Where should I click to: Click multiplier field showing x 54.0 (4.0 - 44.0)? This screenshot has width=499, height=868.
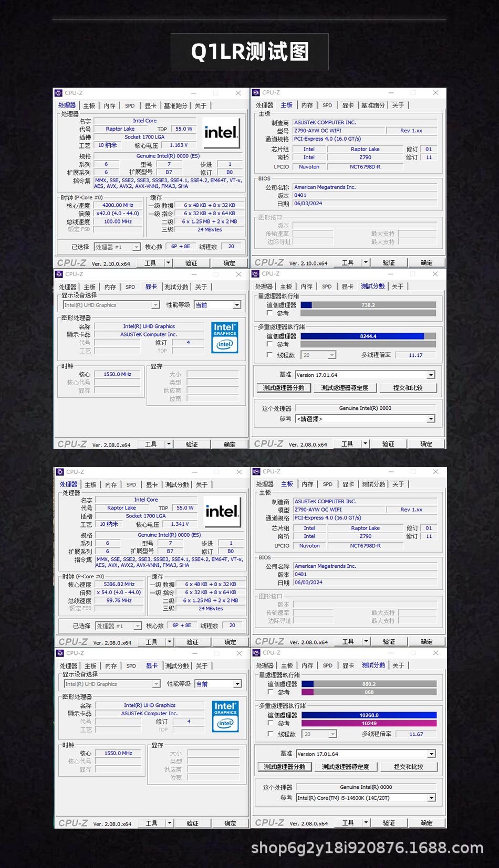(x=119, y=592)
